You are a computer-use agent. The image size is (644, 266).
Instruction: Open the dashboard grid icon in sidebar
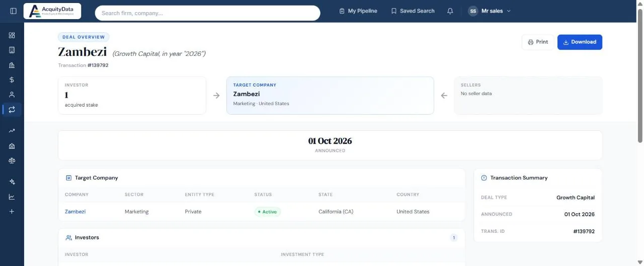pyautogui.click(x=12, y=35)
